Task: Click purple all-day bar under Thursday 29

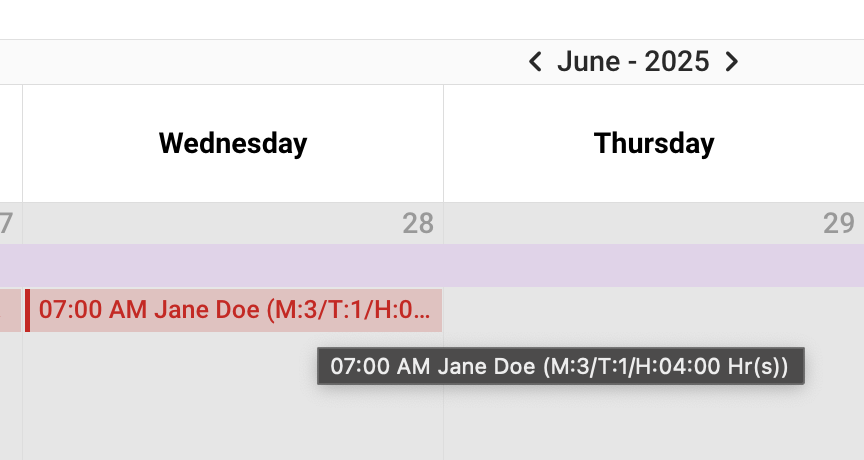Action: 654,265
